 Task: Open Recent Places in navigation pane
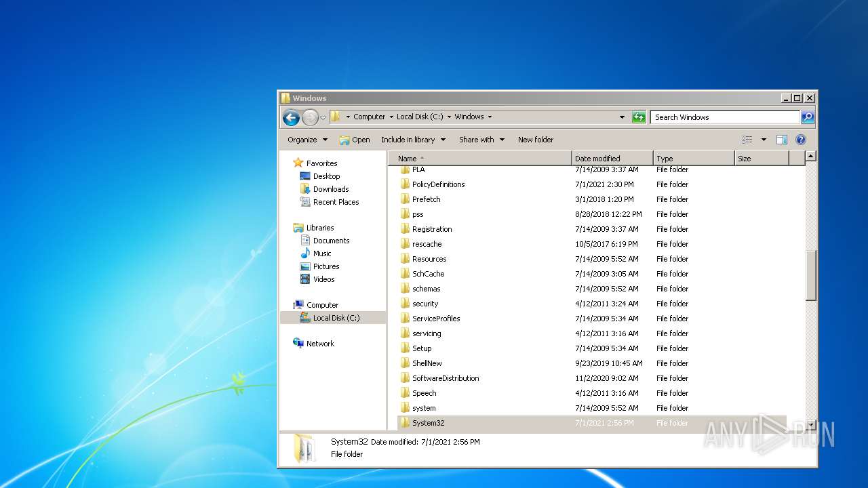click(336, 202)
